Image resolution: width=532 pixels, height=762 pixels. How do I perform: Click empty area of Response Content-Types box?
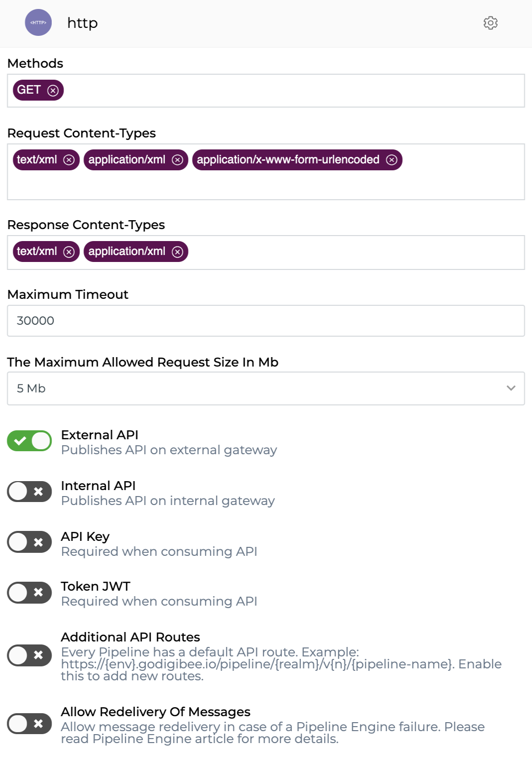tap(349, 253)
